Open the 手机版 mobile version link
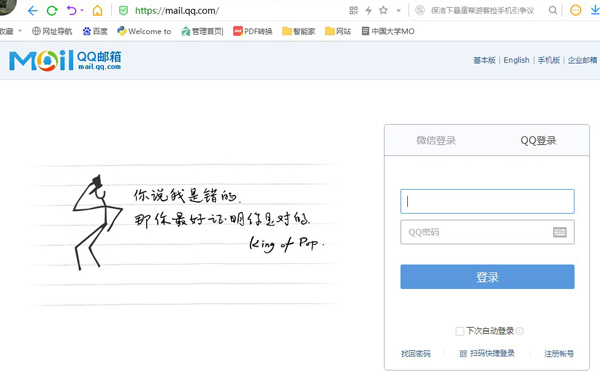 (549, 60)
